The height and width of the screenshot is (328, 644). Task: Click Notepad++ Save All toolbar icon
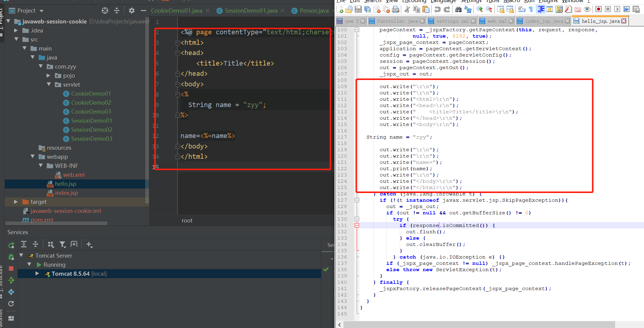click(367, 10)
